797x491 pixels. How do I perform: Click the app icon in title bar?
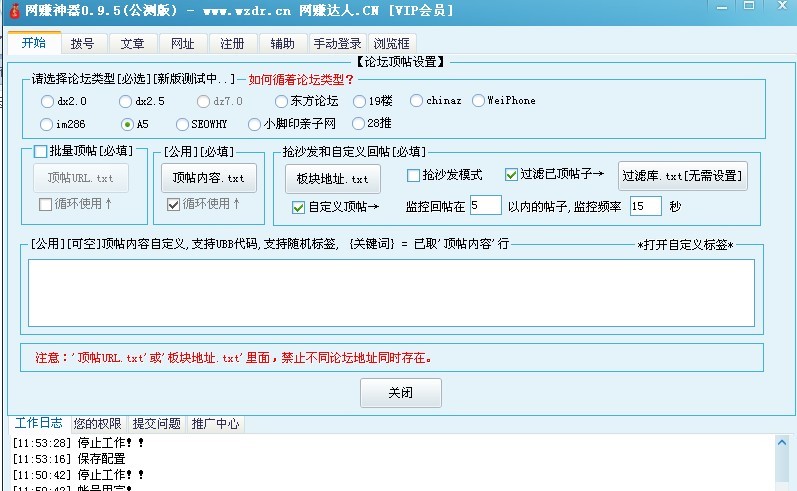(x=14, y=10)
